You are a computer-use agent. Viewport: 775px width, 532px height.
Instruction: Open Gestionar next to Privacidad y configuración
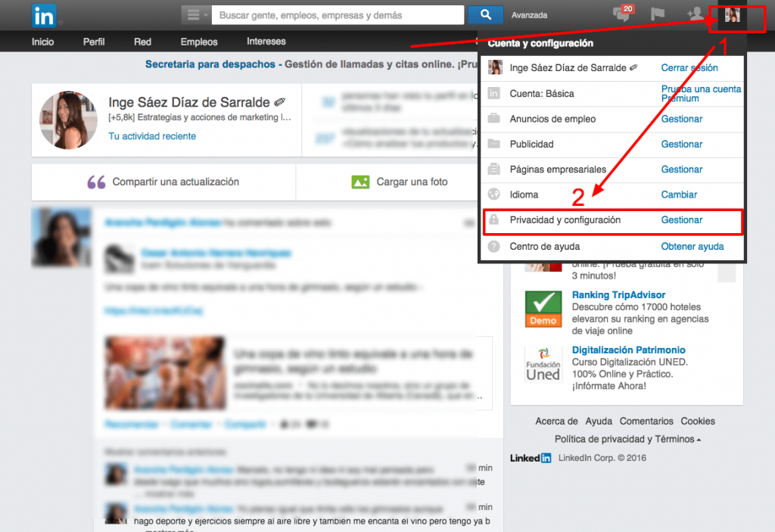coord(681,220)
